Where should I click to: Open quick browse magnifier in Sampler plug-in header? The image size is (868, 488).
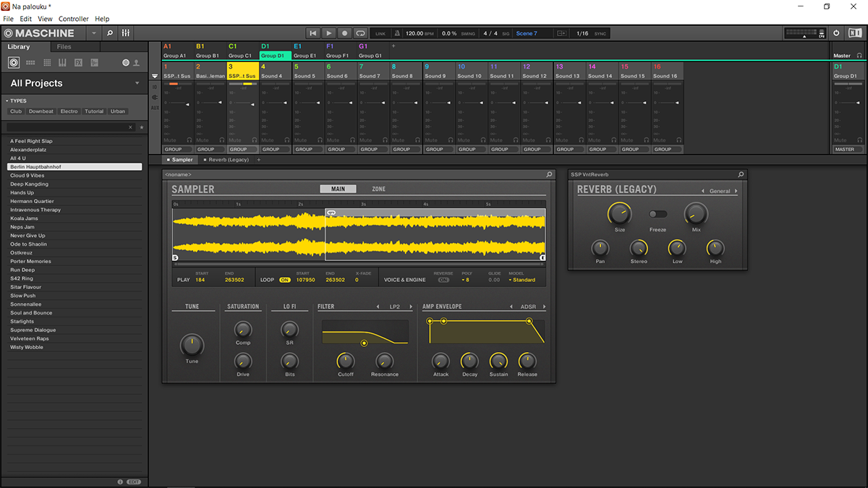[x=549, y=175]
